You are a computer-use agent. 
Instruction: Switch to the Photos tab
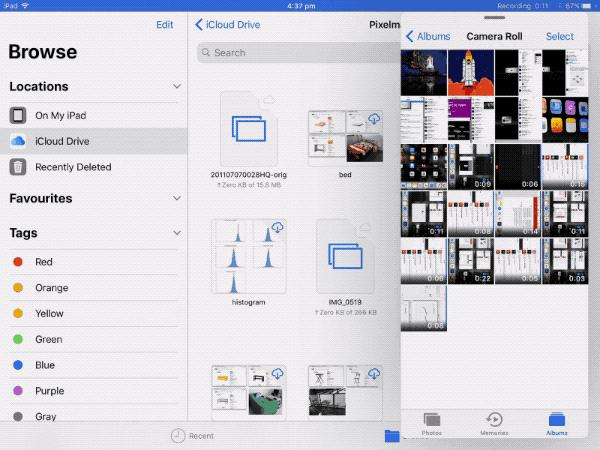432,424
